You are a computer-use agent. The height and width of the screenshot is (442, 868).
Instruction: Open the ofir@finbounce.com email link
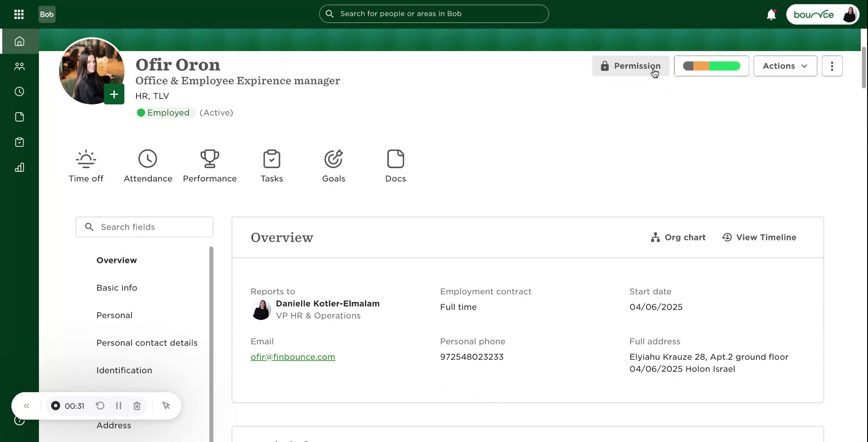(x=292, y=357)
